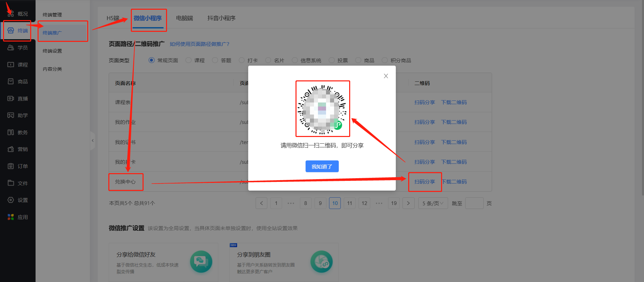Open 内容分类 in the submenu
This screenshot has width=644, height=282.
pyautogui.click(x=52, y=69)
